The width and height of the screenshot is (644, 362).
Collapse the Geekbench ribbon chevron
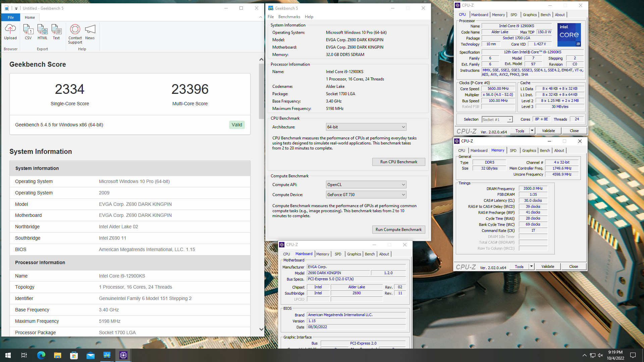(261, 17)
